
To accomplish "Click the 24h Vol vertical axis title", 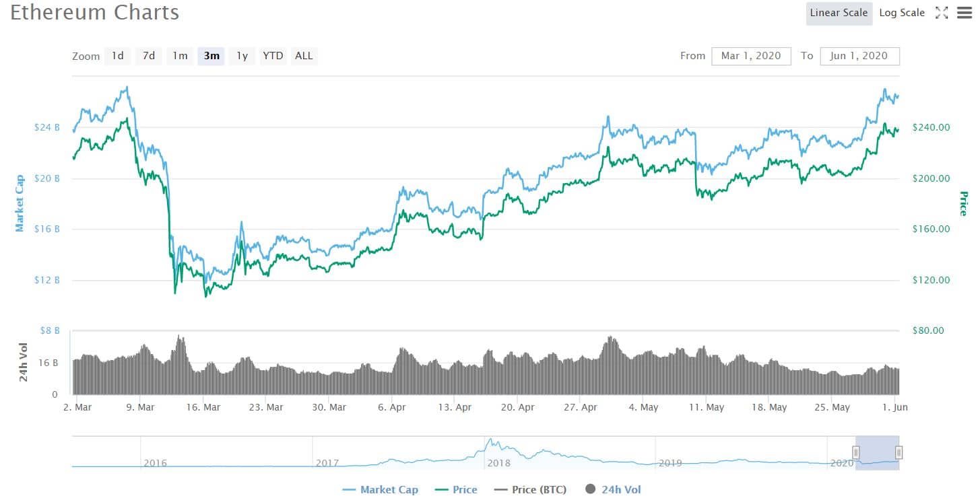I will click(x=23, y=363).
